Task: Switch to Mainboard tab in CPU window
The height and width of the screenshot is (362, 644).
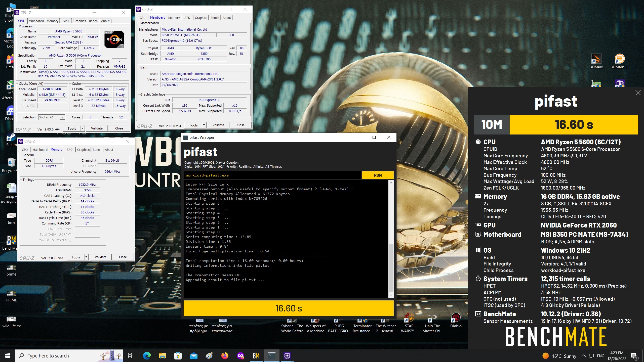Action: coord(36,21)
